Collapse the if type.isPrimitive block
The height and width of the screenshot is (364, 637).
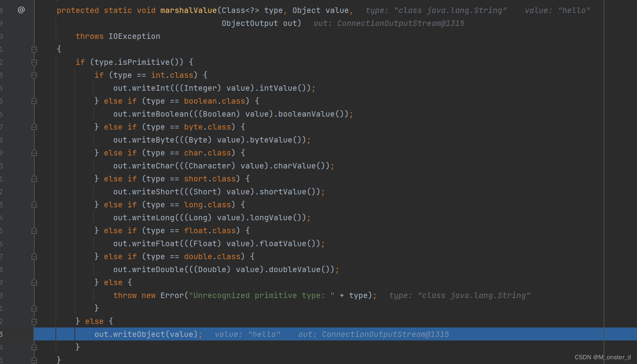[x=34, y=62]
